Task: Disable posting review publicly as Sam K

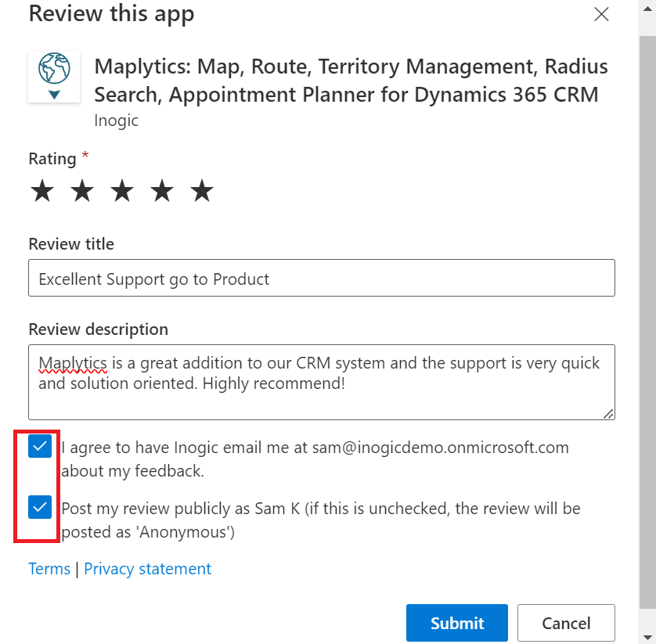Action: 40,508
